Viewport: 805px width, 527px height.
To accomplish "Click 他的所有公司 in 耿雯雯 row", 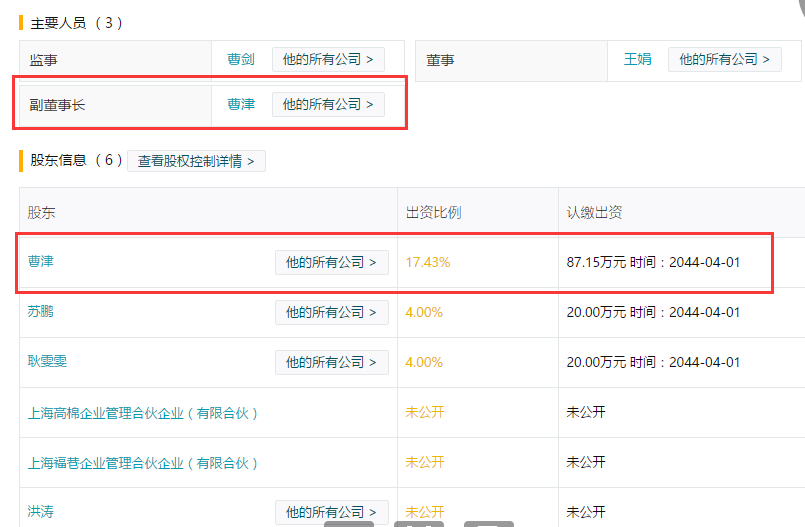I will tap(331, 363).
